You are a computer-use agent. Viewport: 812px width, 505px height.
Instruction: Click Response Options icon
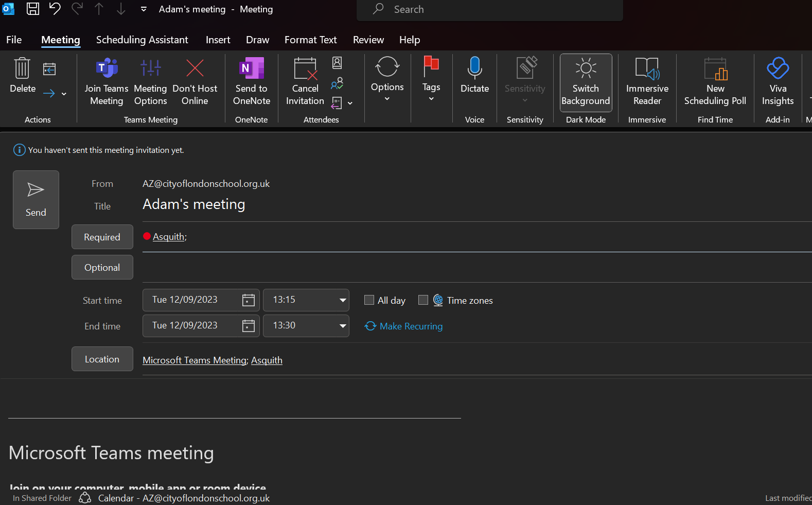[x=337, y=103]
